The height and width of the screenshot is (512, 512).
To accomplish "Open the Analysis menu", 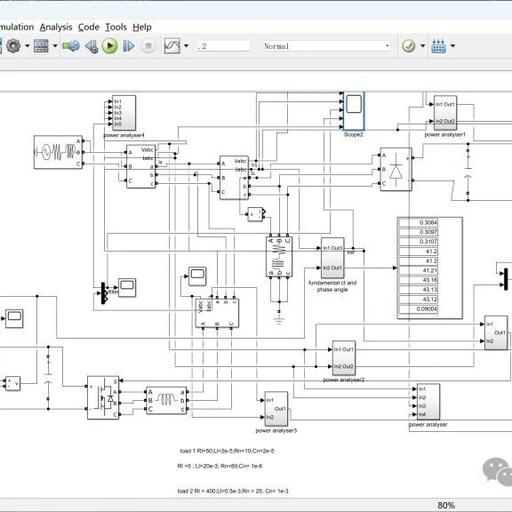I will tap(56, 27).
